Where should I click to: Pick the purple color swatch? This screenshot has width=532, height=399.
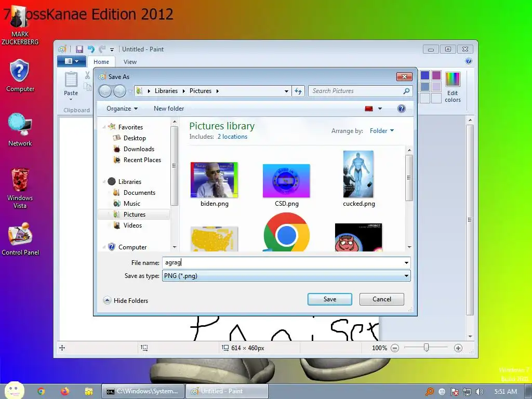[x=436, y=75]
